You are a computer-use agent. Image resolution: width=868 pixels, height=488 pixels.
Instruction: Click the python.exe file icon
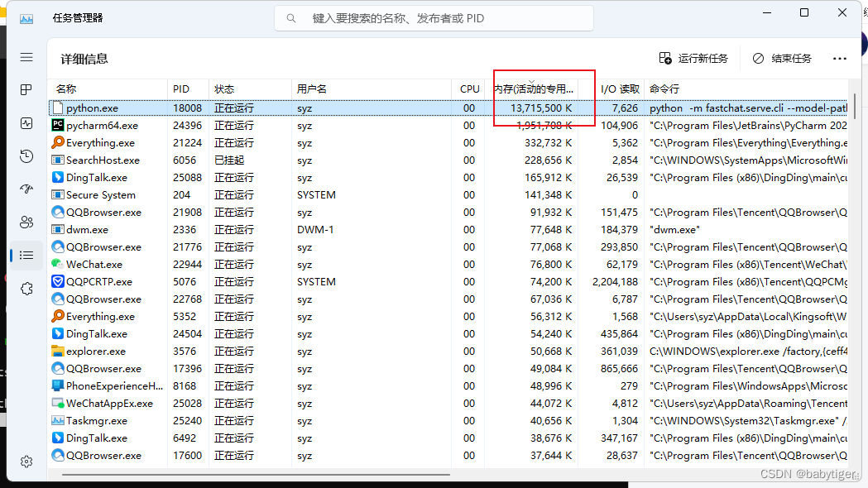tap(58, 108)
